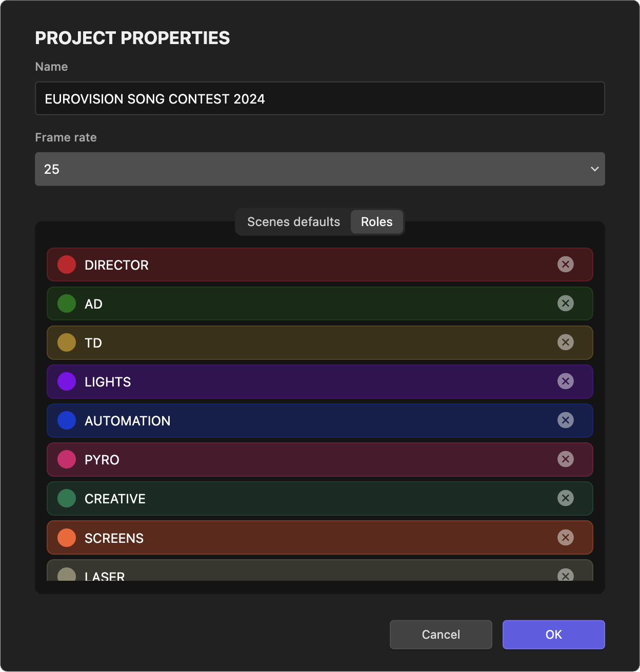Image resolution: width=640 pixels, height=672 pixels.
Task: Delete the SCREENS role
Action: click(x=566, y=537)
